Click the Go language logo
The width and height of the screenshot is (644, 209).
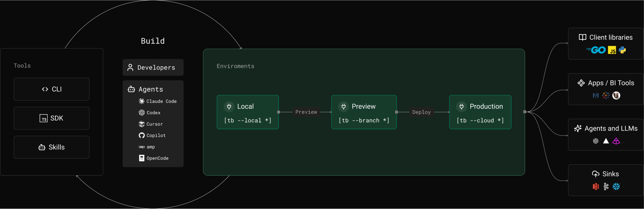click(596, 50)
